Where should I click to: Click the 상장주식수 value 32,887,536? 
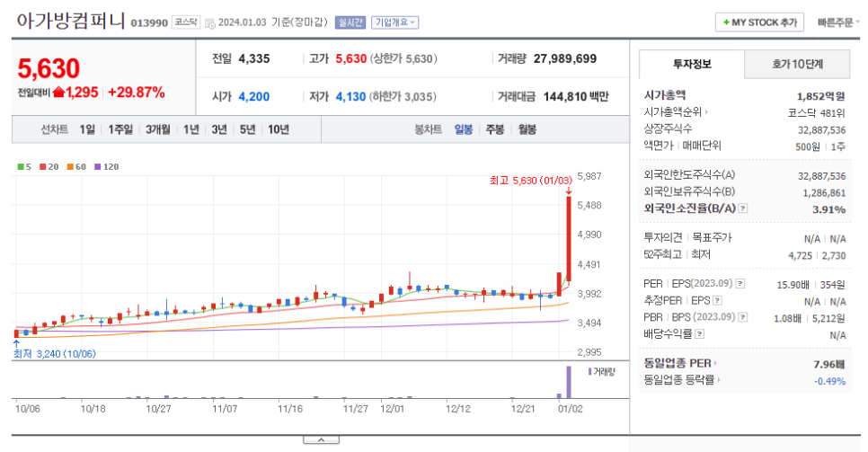[x=821, y=130]
